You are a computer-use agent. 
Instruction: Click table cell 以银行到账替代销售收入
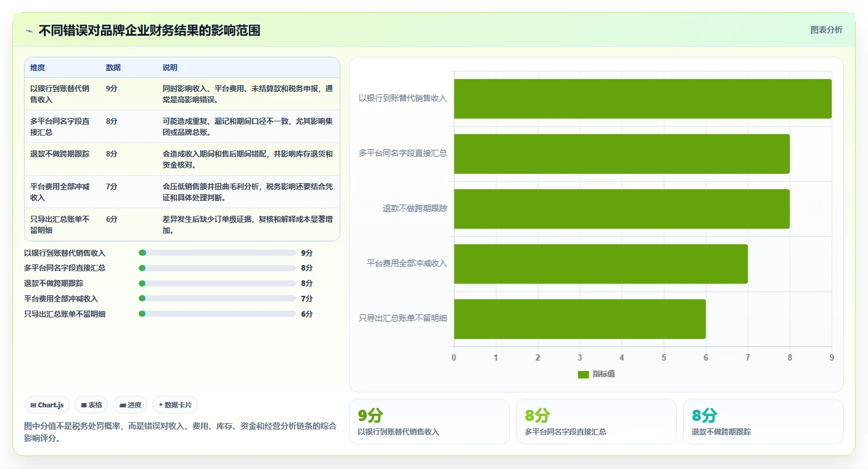point(60,94)
